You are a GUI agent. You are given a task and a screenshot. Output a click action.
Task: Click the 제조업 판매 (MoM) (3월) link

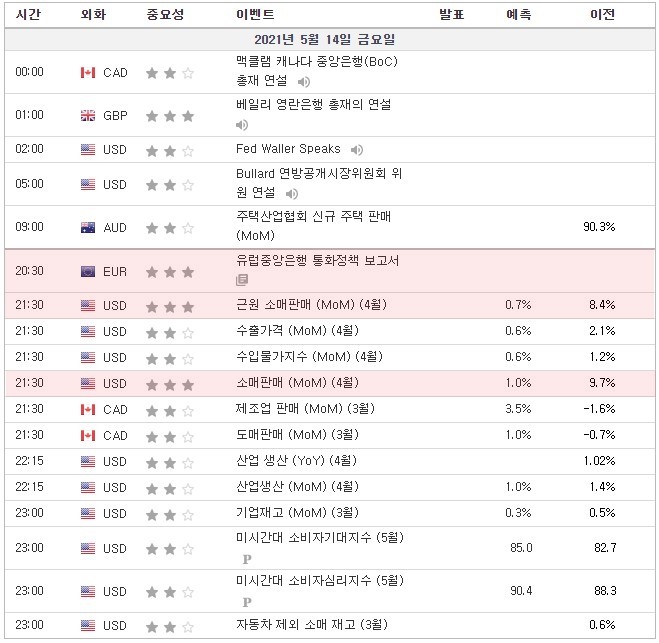tap(296, 408)
